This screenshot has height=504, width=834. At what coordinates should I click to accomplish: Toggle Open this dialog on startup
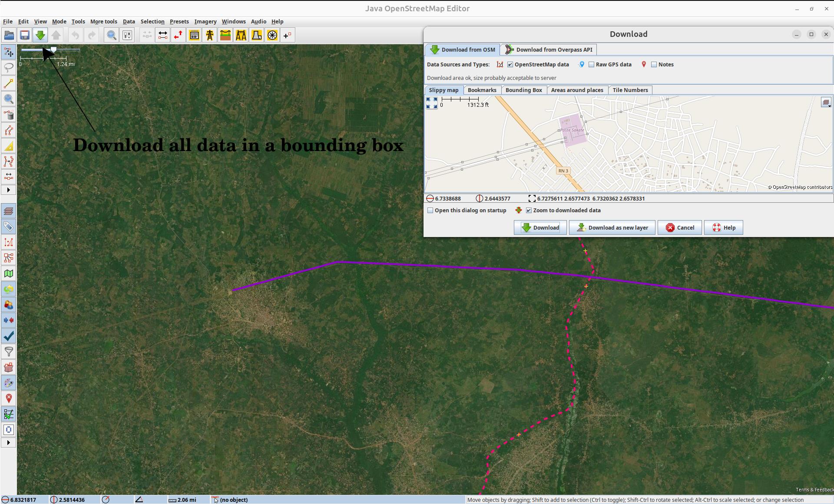pos(430,211)
